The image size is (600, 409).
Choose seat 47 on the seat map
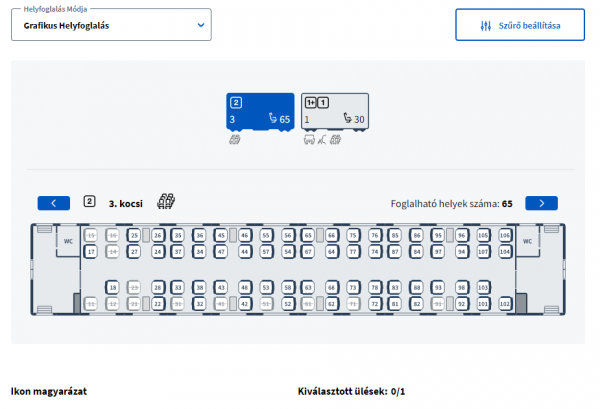[x=221, y=252]
